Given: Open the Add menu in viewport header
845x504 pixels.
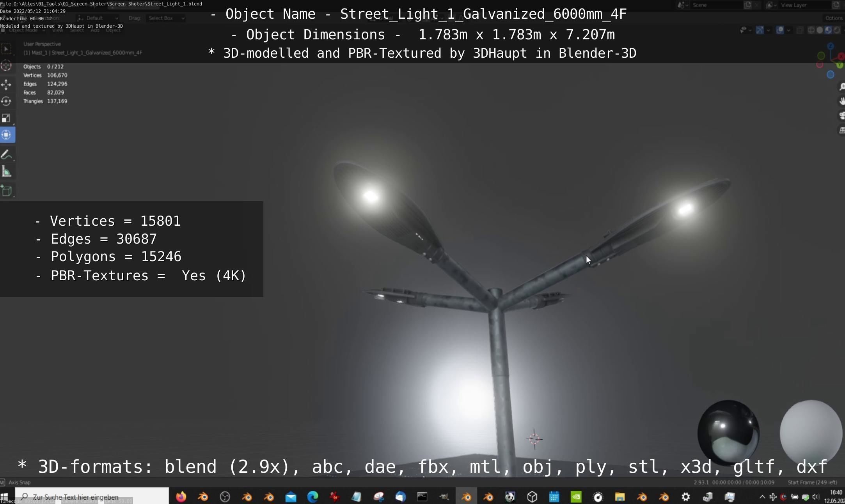Looking at the screenshot, I should click(95, 30).
